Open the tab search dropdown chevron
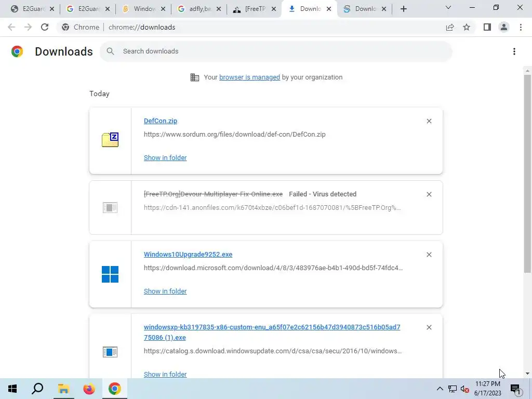The image size is (532, 399). click(448, 7)
